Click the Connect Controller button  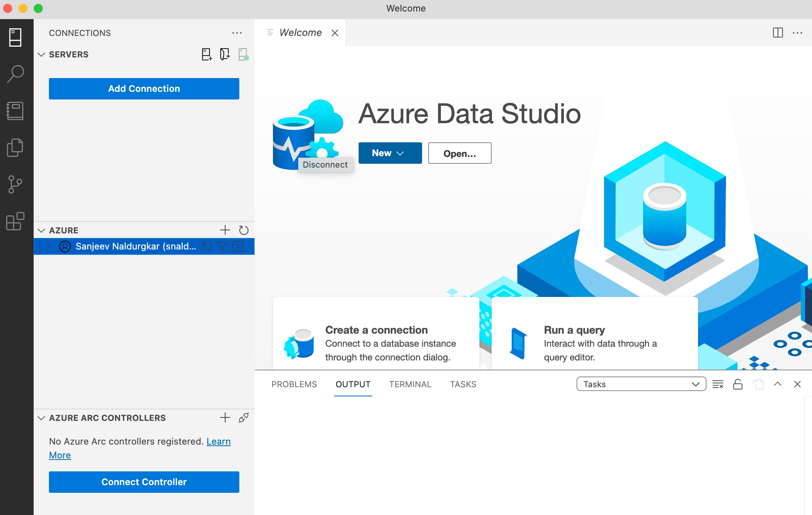pyautogui.click(x=144, y=482)
